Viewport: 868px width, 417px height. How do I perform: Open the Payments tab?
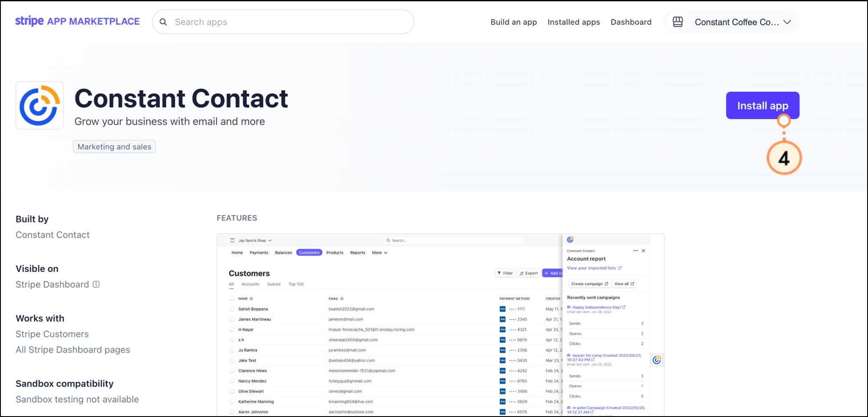pos(259,253)
